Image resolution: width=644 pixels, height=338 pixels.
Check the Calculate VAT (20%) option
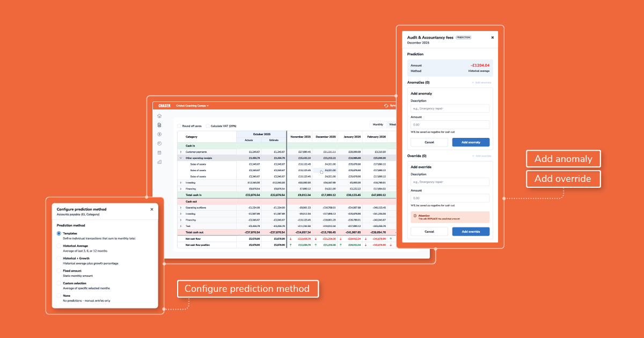click(208, 125)
